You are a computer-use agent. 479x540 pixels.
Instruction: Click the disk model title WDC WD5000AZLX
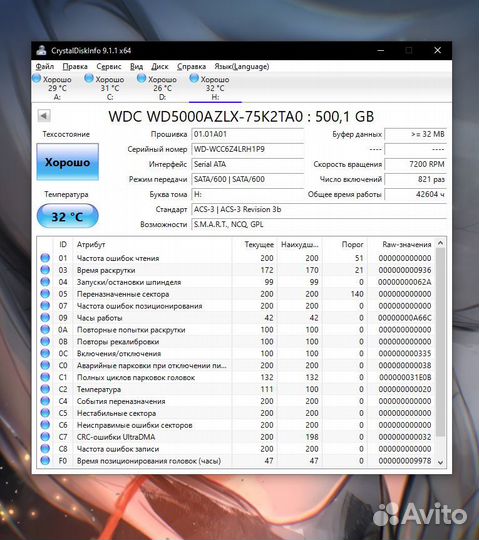(241, 116)
